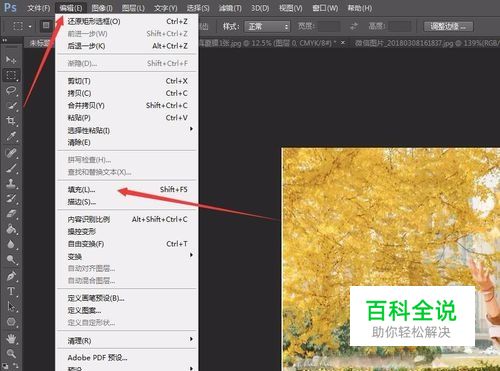
Task: Select the Horizontal Type tool
Action: [x=11, y=291]
